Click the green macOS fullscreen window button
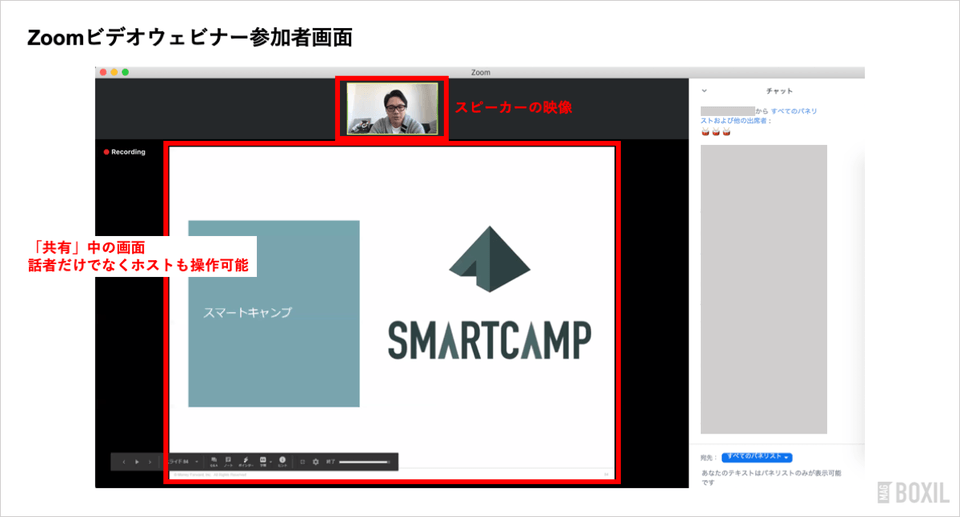 tap(126, 72)
